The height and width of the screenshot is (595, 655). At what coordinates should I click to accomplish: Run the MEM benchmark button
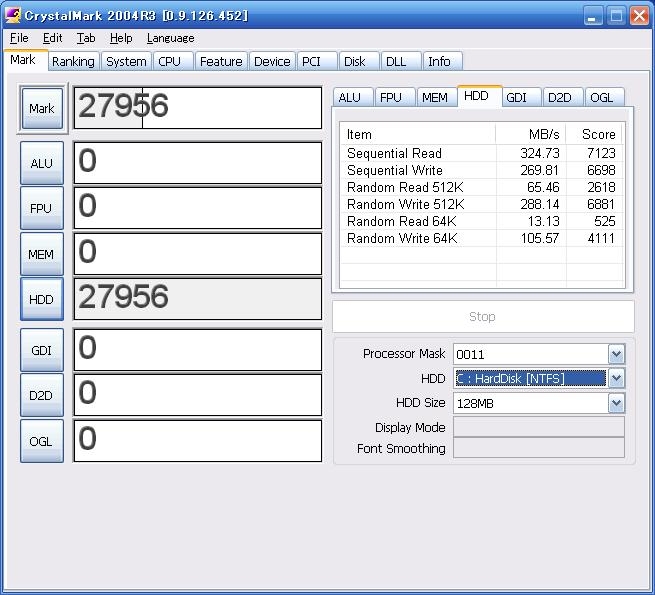pyautogui.click(x=42, y=254)
